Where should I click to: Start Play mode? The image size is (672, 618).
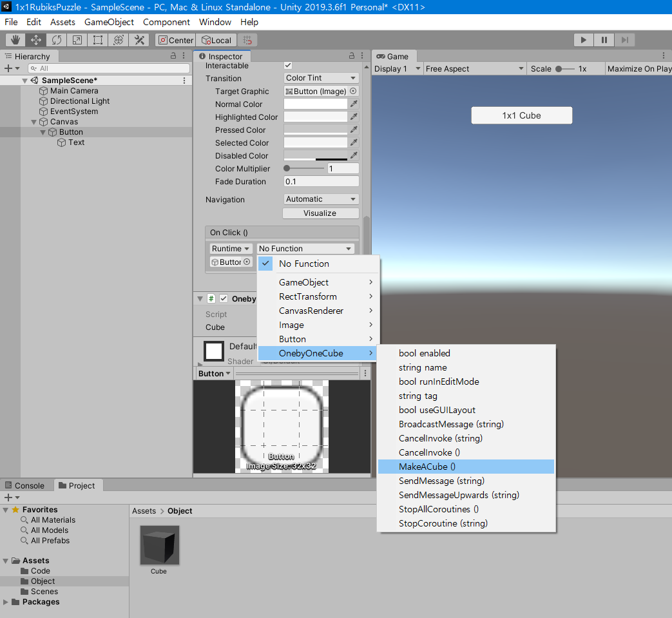coord(583,40)
